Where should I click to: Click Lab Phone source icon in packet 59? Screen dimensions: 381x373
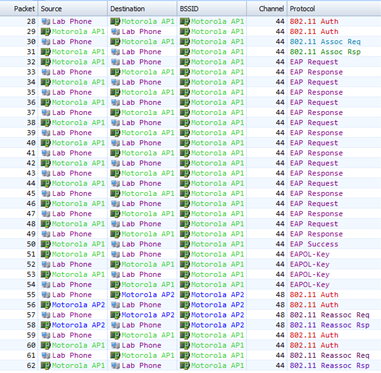pyautogui.click(x=46, y=335)
